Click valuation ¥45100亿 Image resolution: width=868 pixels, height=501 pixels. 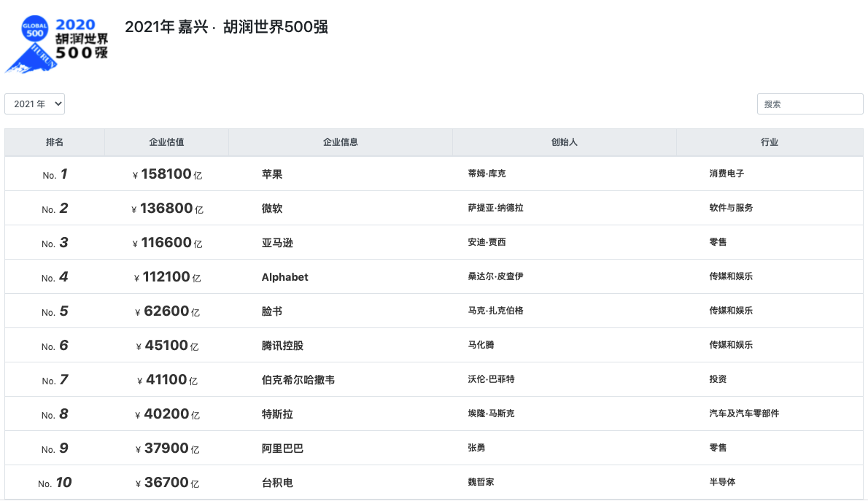(167, 346)
